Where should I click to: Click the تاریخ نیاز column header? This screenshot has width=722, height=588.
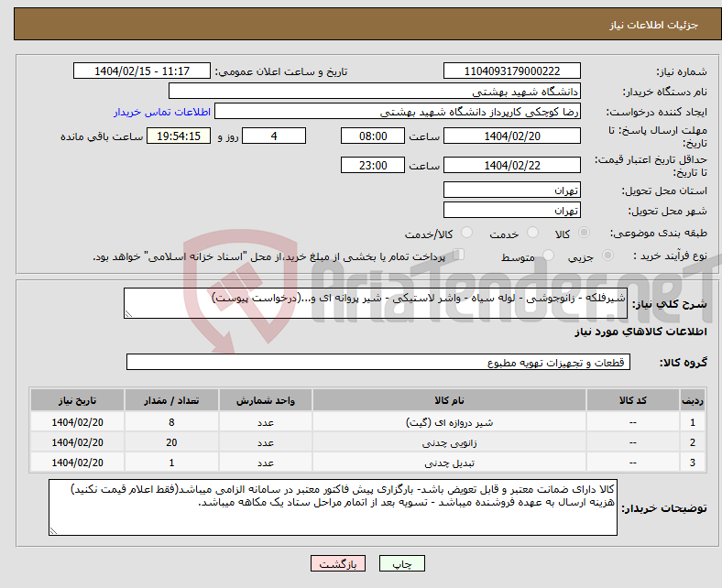pos(77,400)
